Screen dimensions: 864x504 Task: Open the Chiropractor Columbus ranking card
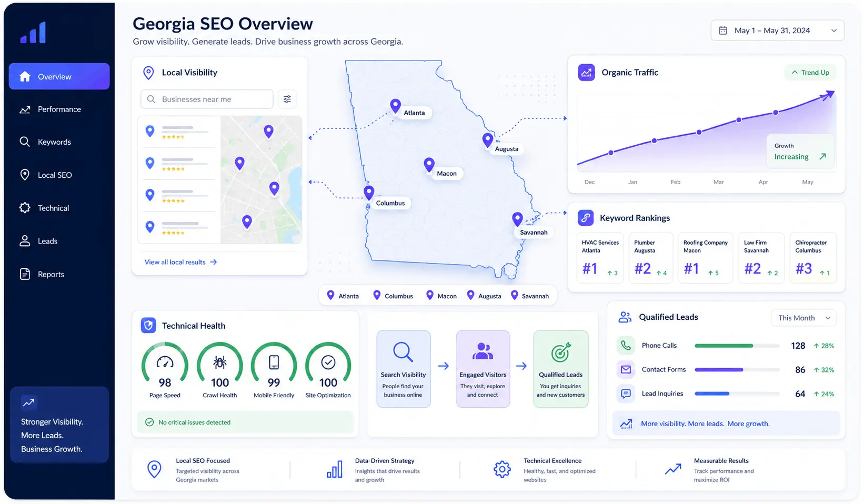point(813,258)
